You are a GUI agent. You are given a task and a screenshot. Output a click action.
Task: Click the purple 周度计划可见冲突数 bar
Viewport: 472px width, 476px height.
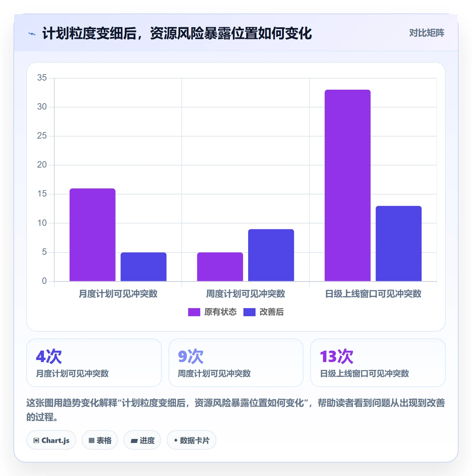click(220, 267)
